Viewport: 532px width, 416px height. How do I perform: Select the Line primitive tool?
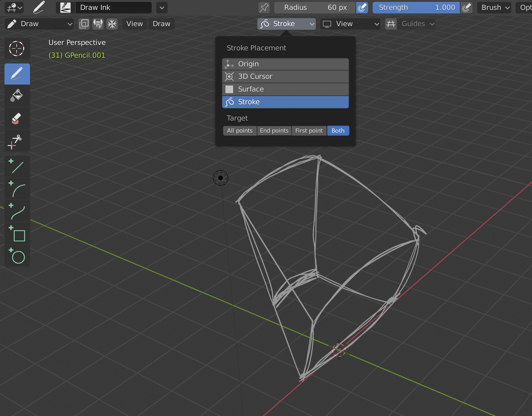pos(17,166)
